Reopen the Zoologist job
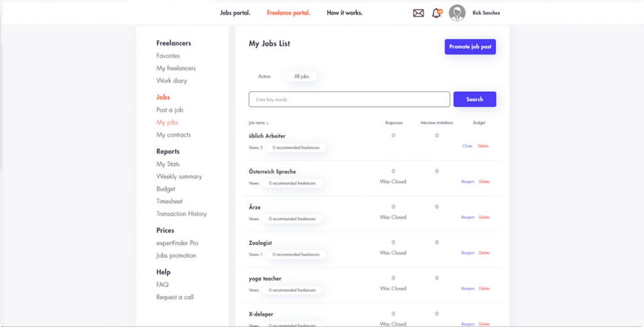 [x=467, y=253]
